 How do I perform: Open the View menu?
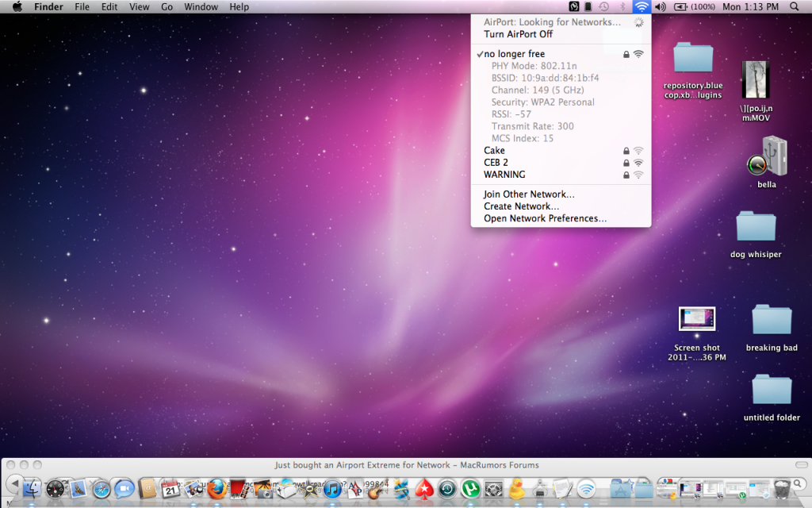tap(140, 6)
